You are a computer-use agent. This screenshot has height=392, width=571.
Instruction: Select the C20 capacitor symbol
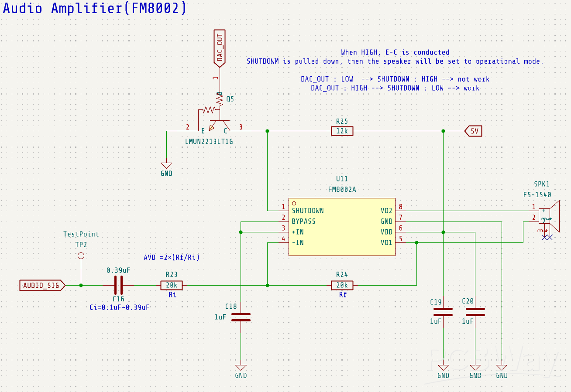(475, 312)
